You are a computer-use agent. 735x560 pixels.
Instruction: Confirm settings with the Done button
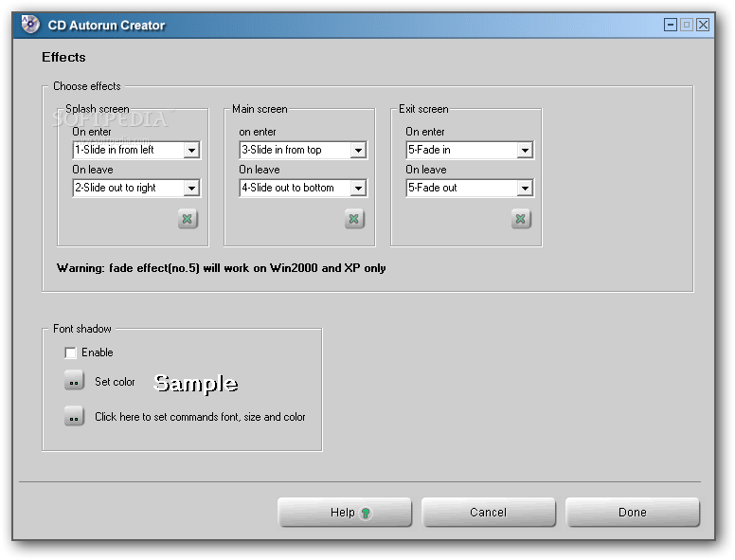(x=633, y=513)
